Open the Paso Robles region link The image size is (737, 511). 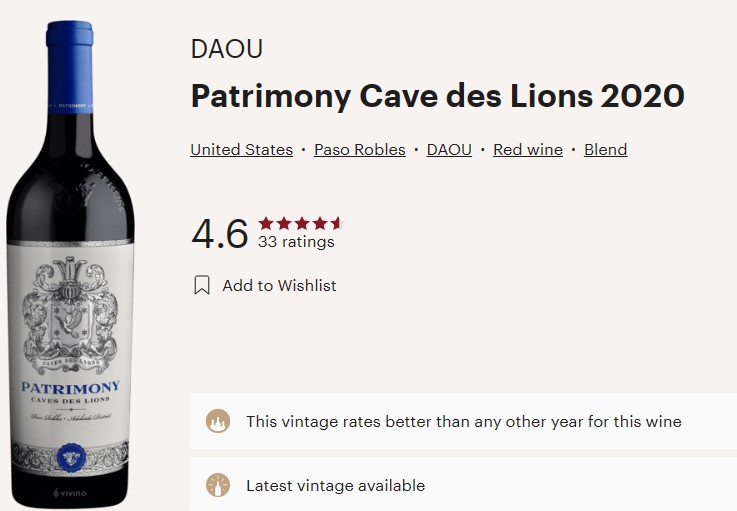coord(359,150)
